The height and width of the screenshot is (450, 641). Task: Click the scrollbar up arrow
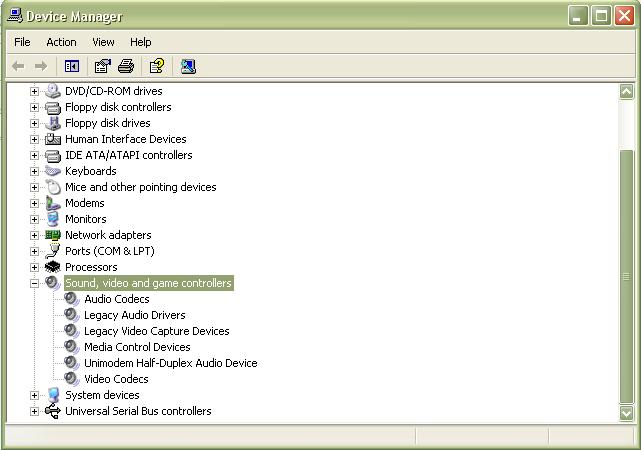click(x=626, y=92)
